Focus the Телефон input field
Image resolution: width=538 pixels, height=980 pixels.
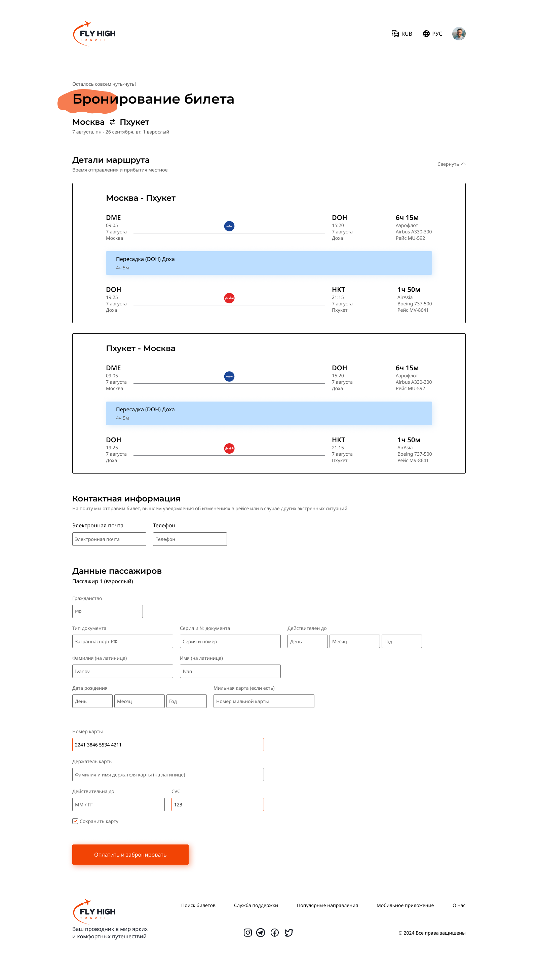tap(190, 539)
